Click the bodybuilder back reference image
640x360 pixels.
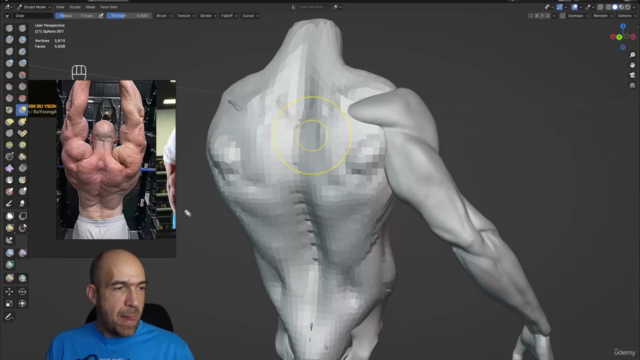click(106, 160)
